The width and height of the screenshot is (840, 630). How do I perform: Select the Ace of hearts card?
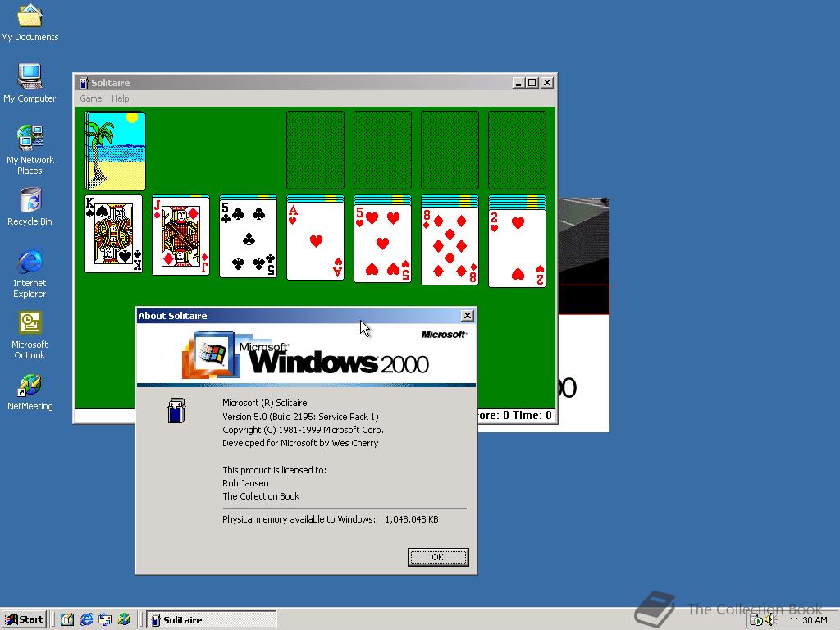[316, 241]
